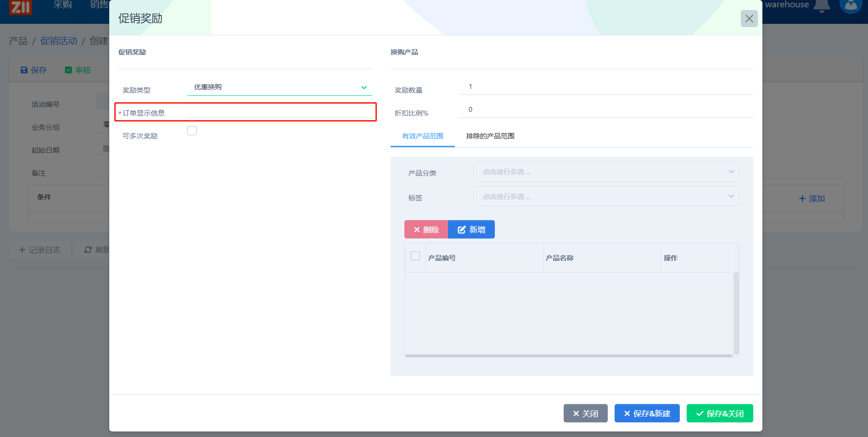The height and width of the screenshot is (437, 868).
Task: Click the 产品编号 column header
Action: (x=485, y=258)
